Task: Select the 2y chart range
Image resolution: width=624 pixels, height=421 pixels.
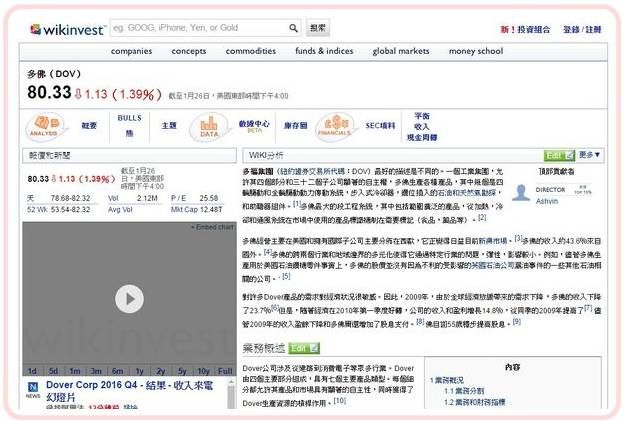Action: point(161,371)
